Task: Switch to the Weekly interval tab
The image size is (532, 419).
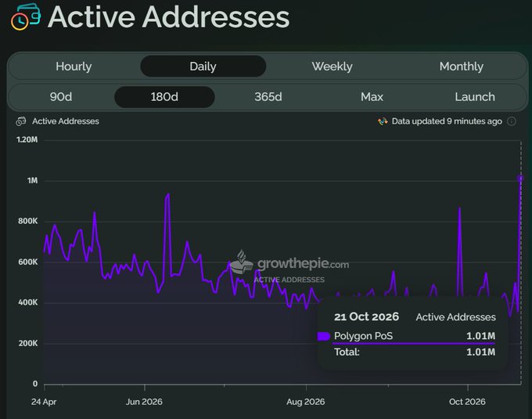Action: click(x=332, y=67)
